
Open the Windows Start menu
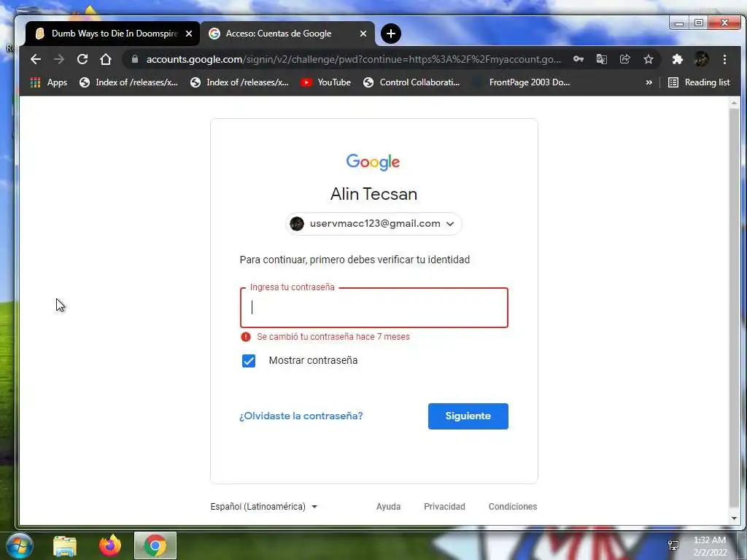tap(19, 545)
